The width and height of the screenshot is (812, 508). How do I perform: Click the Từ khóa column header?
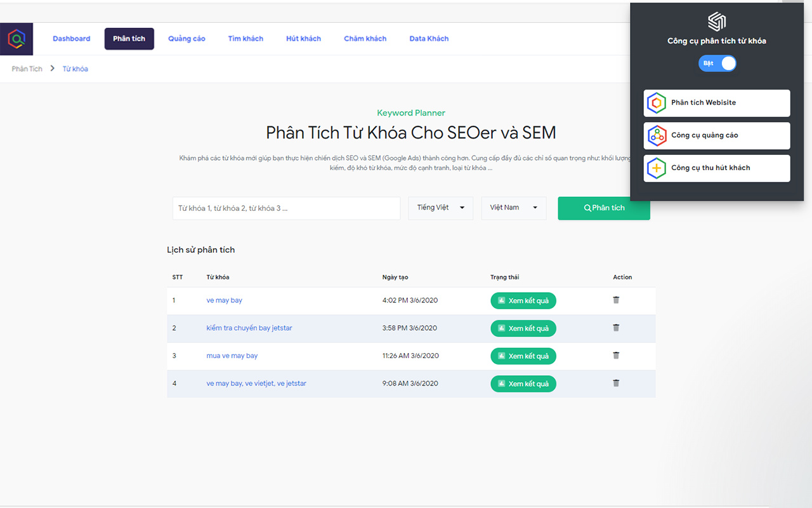[218, 277]
